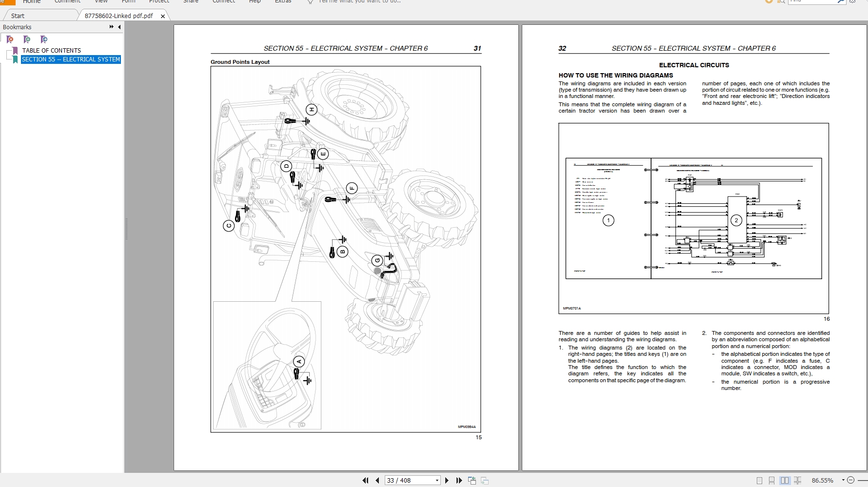The height and width of the screenshot is (487, 868).
Task: Open the Comment ribbon tab
Action: point(67,1)
